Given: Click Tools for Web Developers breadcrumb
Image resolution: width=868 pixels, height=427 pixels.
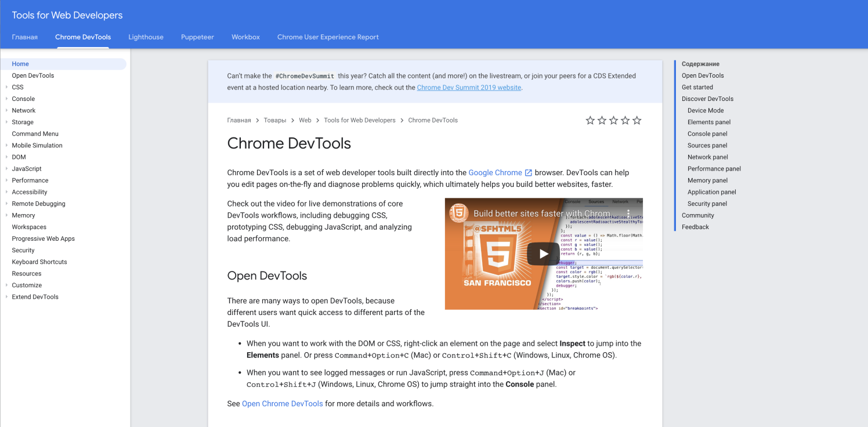Looking at the screenshot, I should [x=360, y=120].
